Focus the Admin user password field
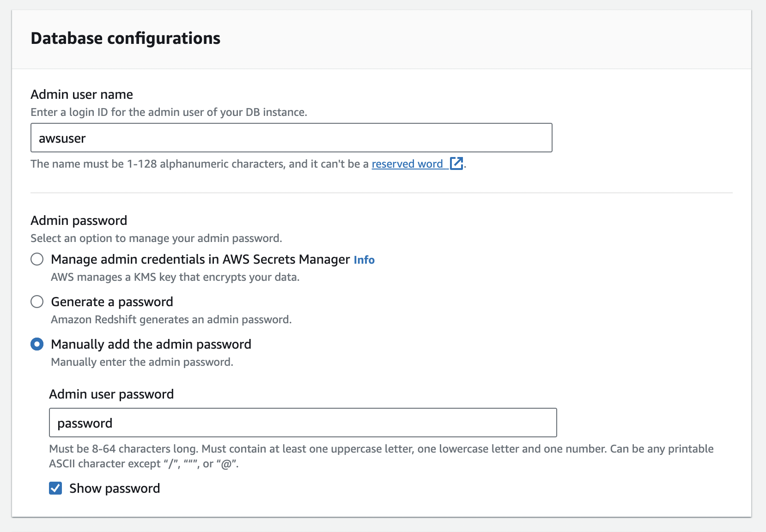 (x=303, y=423)
